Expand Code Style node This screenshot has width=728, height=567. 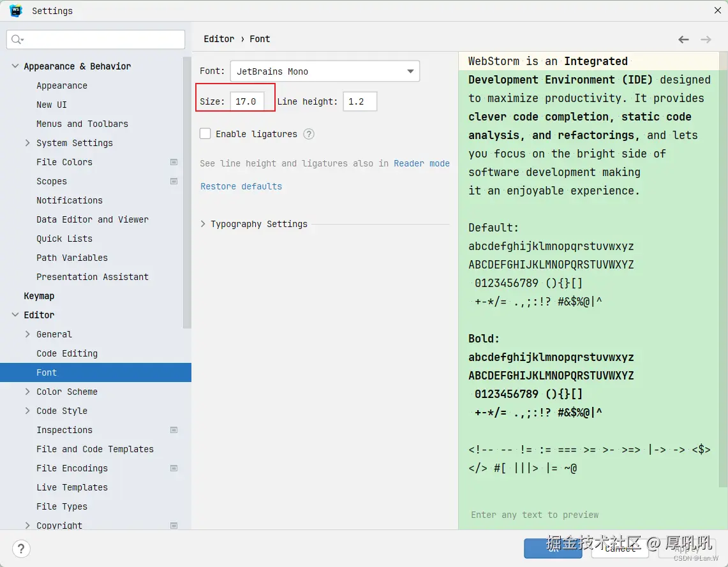tap(27, 411)
